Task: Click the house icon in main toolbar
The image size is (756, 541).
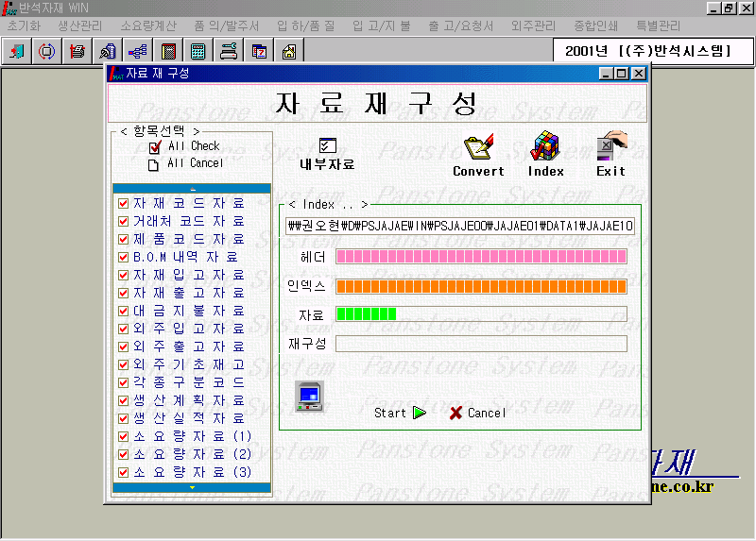Action: pos(289,51)
